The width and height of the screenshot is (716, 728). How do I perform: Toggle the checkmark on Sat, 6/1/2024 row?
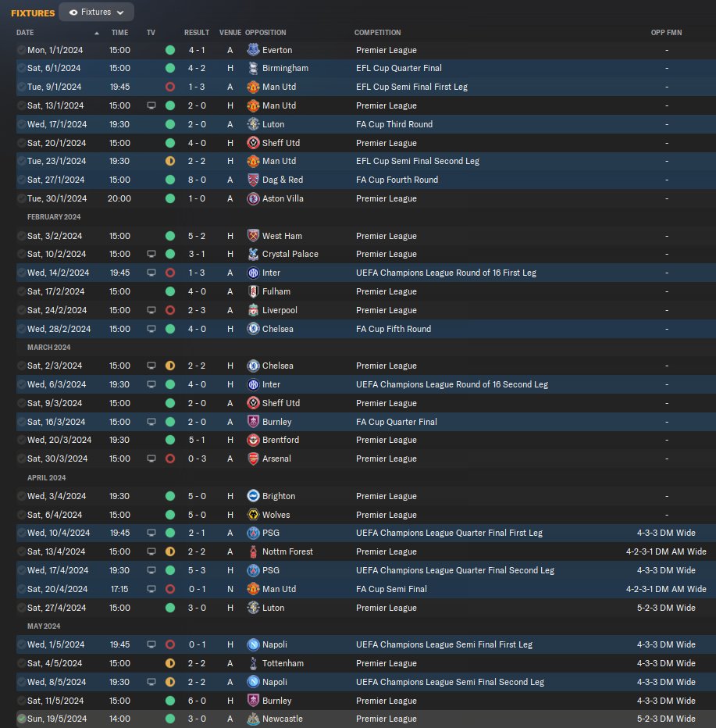pos(21,68)
